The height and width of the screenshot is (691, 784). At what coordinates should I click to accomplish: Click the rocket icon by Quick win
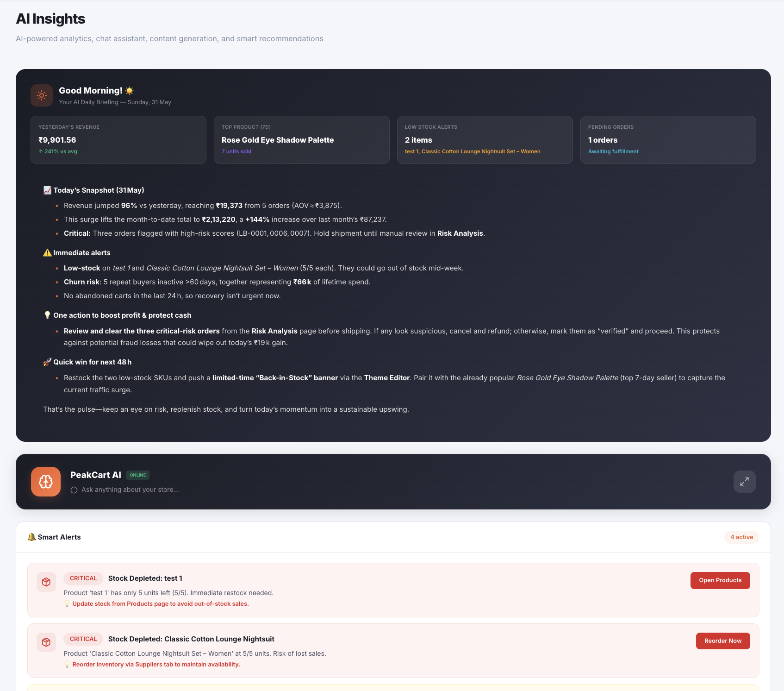click(47, 362)
